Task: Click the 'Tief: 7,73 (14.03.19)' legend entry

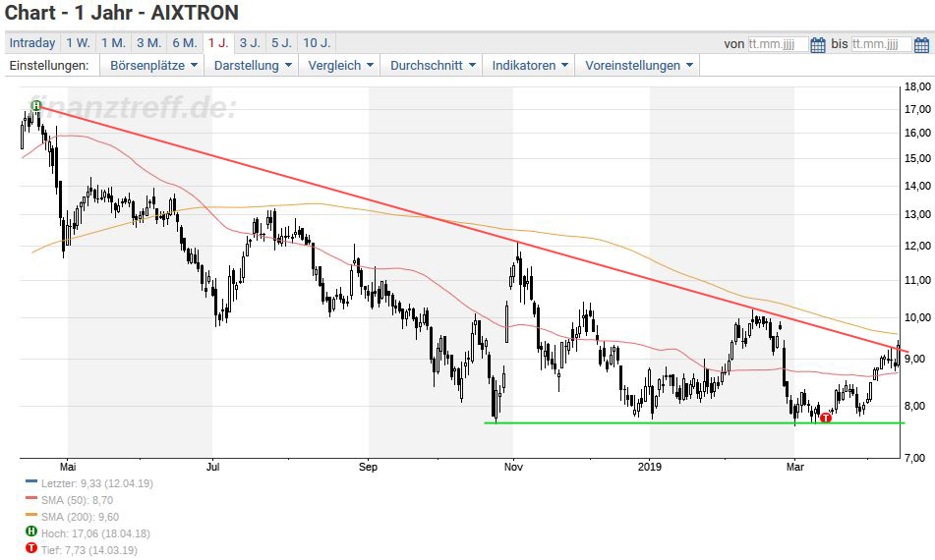Action: coord(88,550)
